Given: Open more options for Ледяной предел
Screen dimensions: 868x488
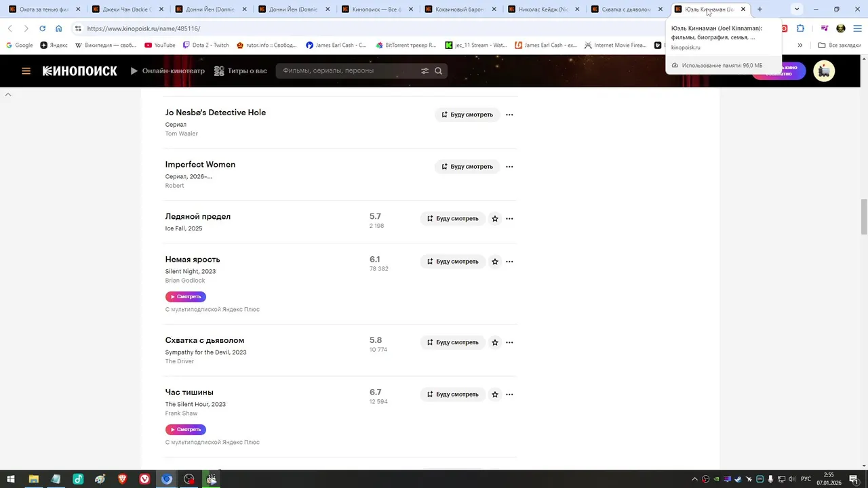Looking at the screenshot, I should pyautogui.click(x=509, y=219).
